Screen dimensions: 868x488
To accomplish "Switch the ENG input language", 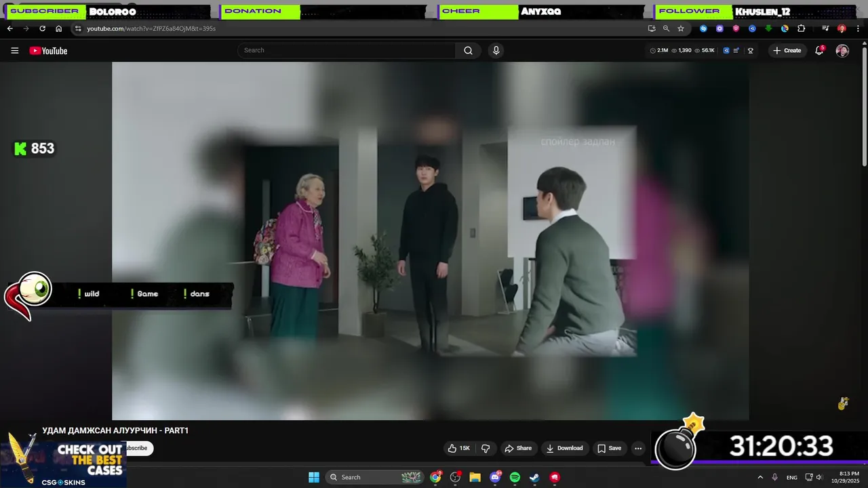I will tap(792, 477).
